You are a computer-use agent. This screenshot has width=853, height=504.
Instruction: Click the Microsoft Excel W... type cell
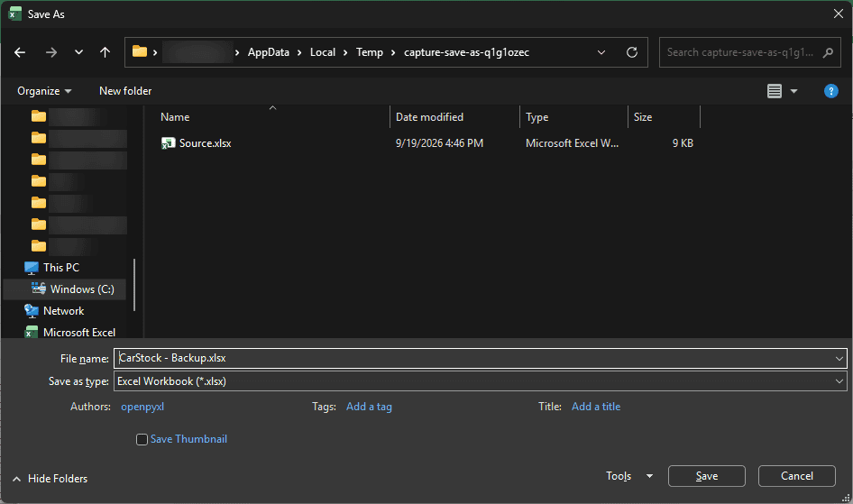coord(572,143)
